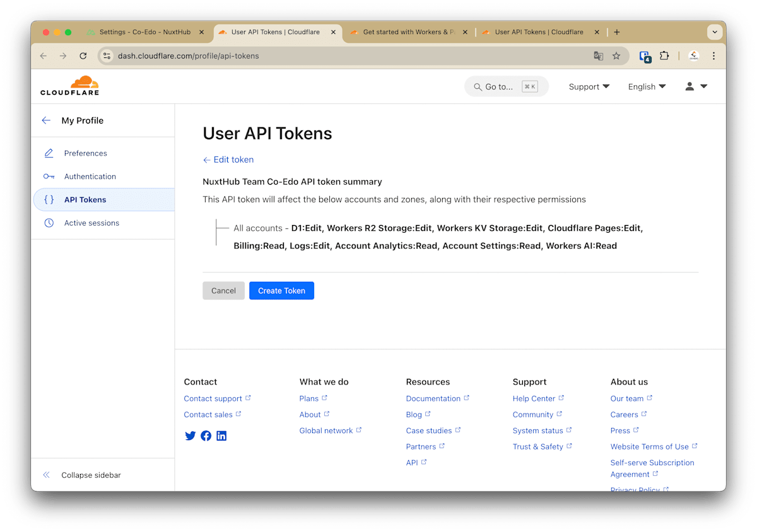Screen dimensions: 757x532
Task: Open the Global network link
Action: click(x=331, y=431)
